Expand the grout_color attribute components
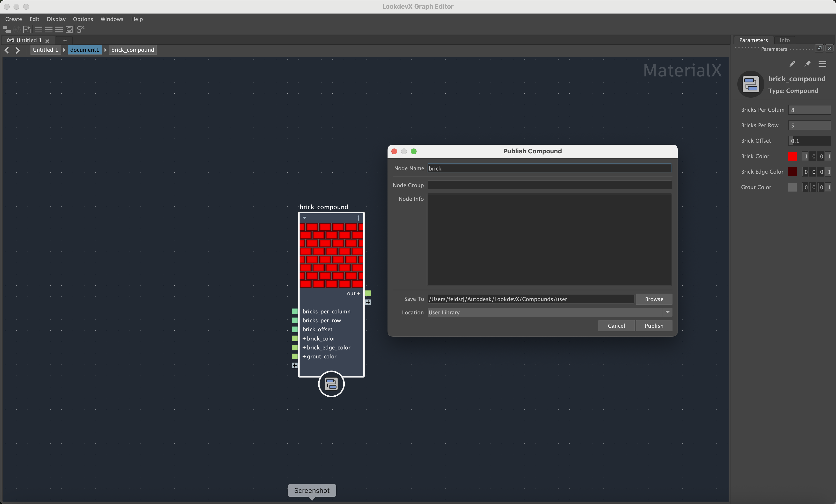The image size is (836, 504). [304, 356]
